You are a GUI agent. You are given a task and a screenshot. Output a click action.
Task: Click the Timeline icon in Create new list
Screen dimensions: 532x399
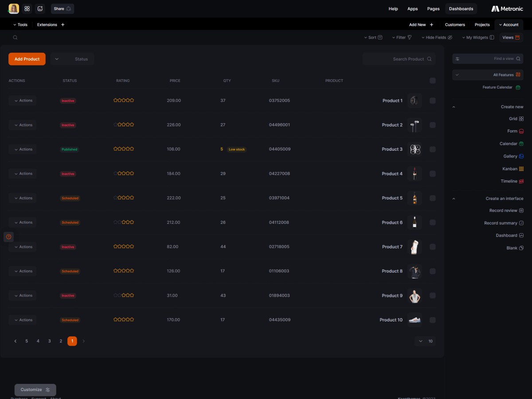pos(521,181)
